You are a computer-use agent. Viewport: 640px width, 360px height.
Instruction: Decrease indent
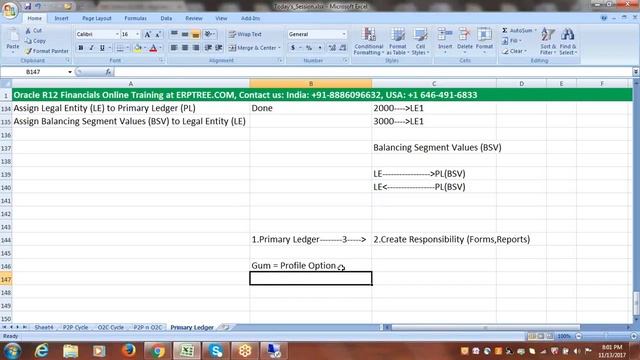(208, 48)
